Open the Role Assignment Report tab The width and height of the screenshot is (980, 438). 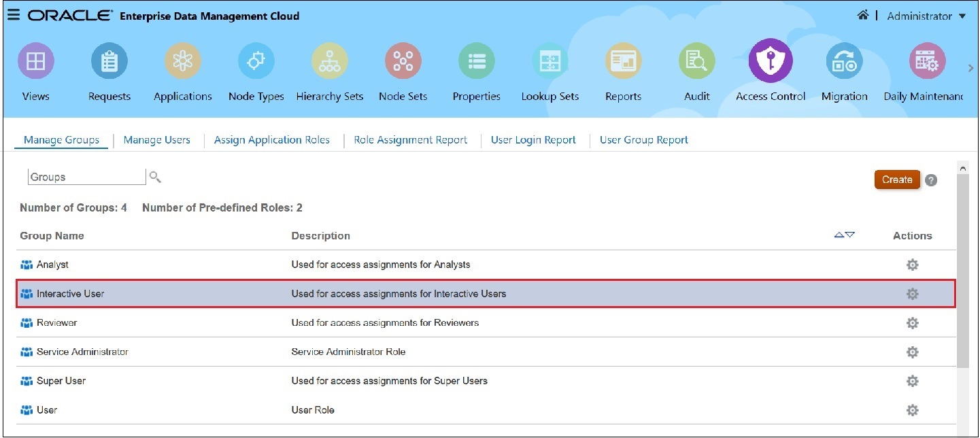411,140
